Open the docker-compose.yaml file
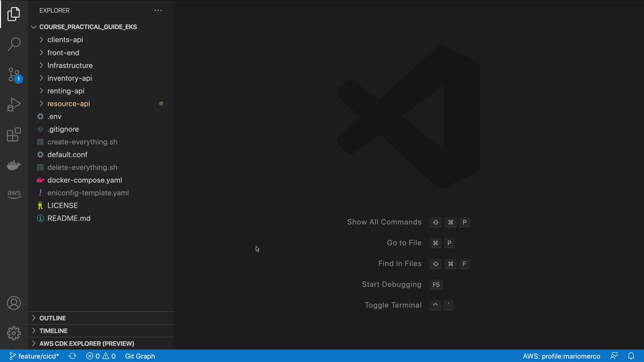The width and height of the screenshot is (644, 362). 85,180
